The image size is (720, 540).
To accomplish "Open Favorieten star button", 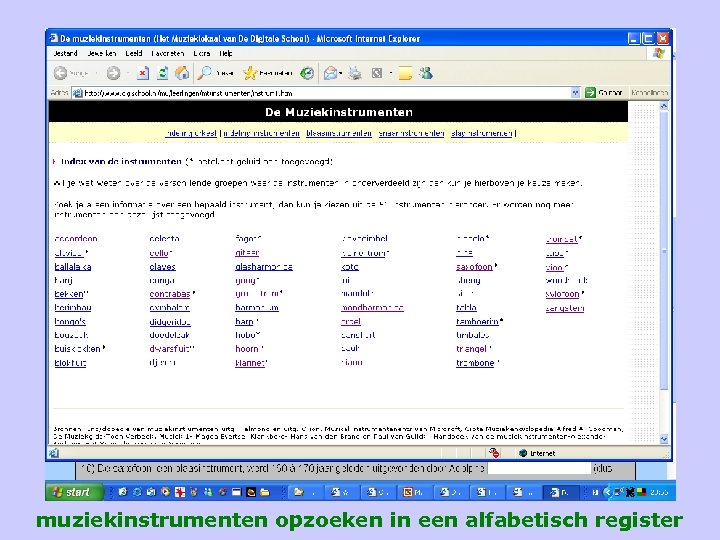I will (268, 73).
